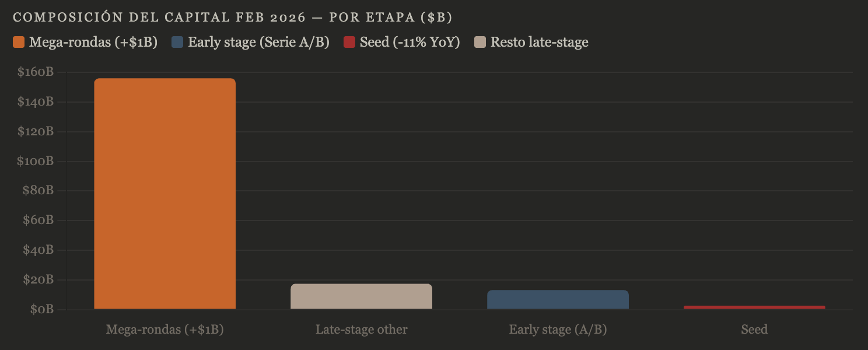This screenshot has height=350, width=868.
Task: Select the thin red Seed bar
Action: [x=754, y=307]
